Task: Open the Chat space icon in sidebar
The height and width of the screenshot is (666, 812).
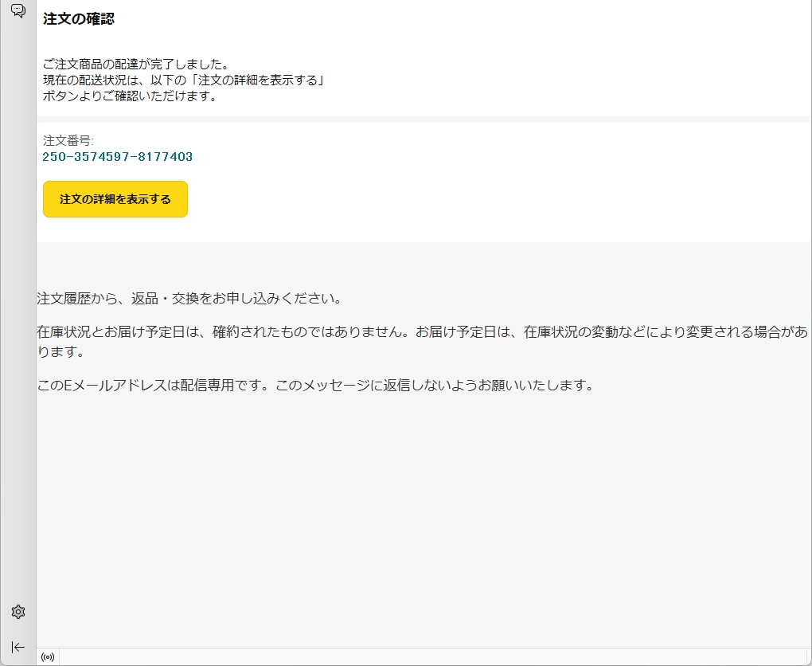Action: coord(18,11)
